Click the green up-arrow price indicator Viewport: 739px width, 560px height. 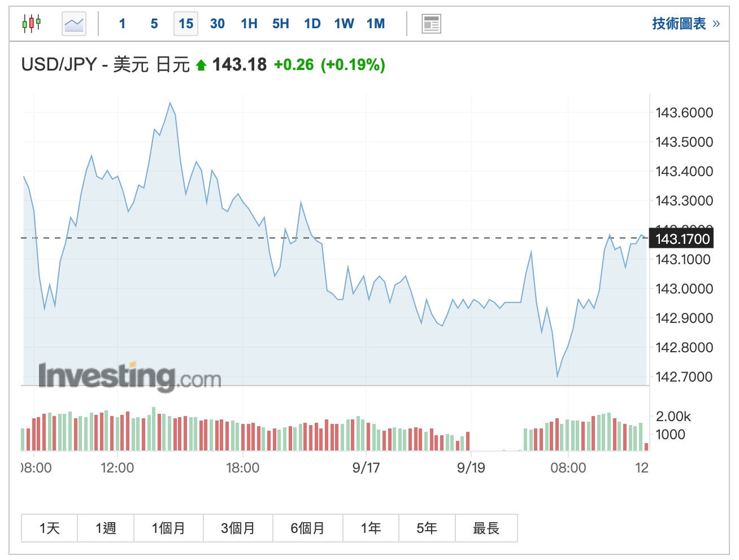[201, 65]
